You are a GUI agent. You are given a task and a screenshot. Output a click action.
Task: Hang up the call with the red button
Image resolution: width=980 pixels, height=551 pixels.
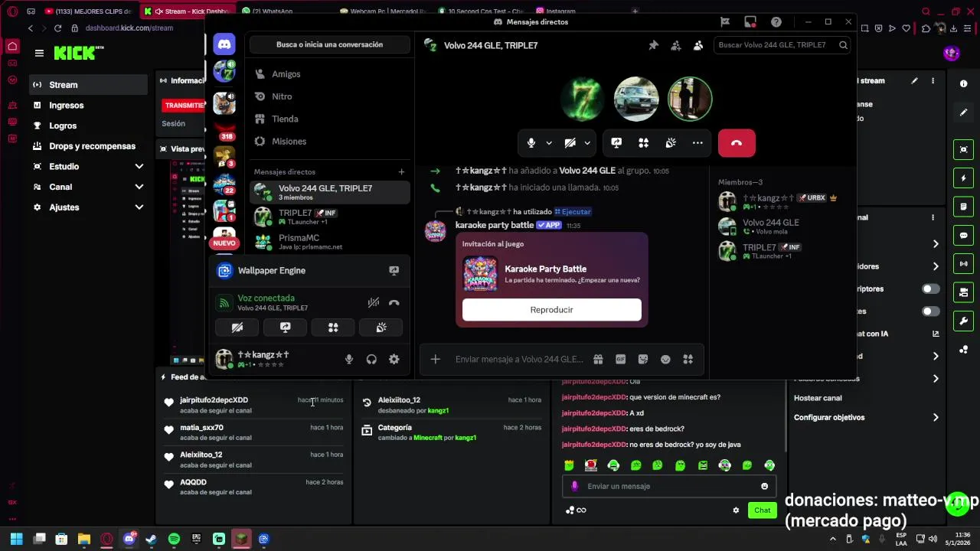[x=737, y=143]
